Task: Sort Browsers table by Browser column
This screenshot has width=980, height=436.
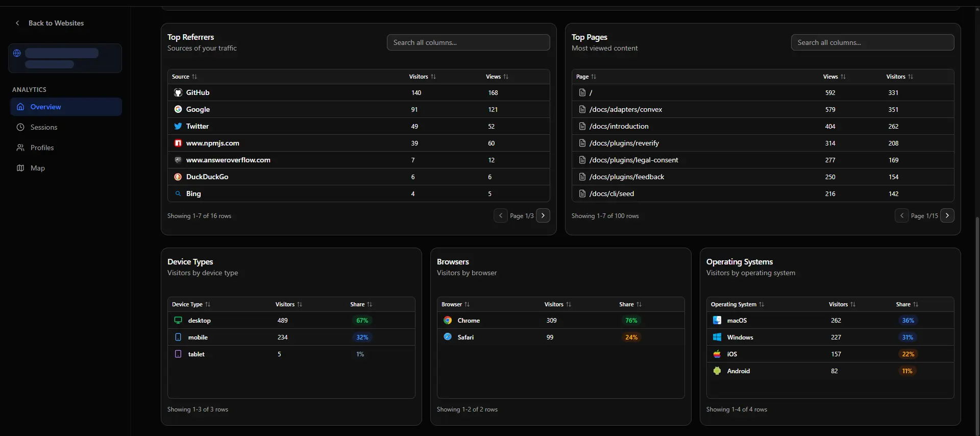Action: [455, 304]
